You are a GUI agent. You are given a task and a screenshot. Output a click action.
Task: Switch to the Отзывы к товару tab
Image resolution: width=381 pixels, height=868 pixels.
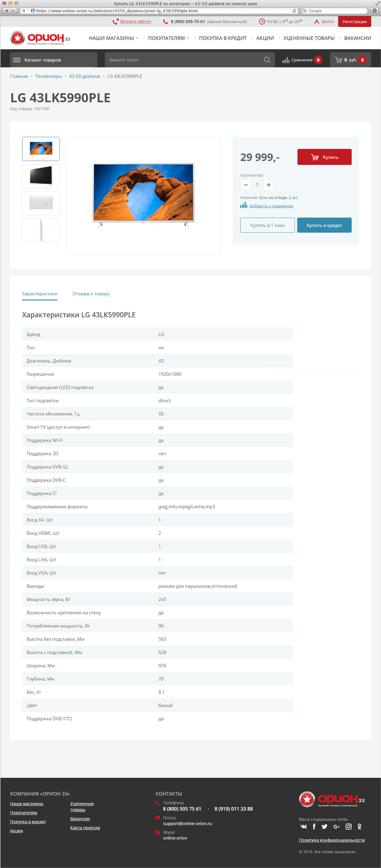click(x=91, y=294)
